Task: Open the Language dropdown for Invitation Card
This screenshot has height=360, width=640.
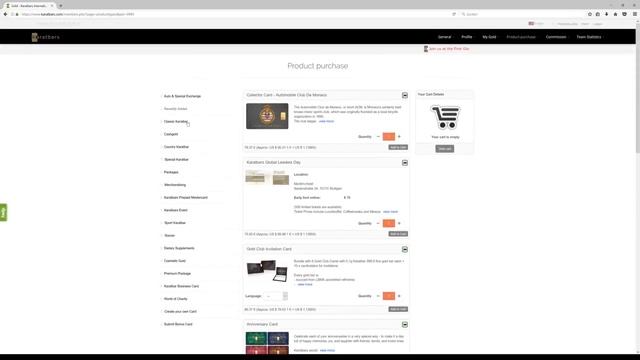Action: click(x=276, y=296)
